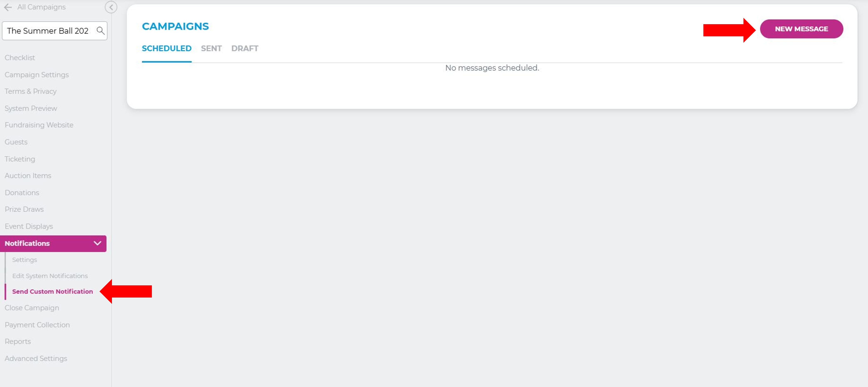Open the Notifications Settings page

(x=24, y=260)
